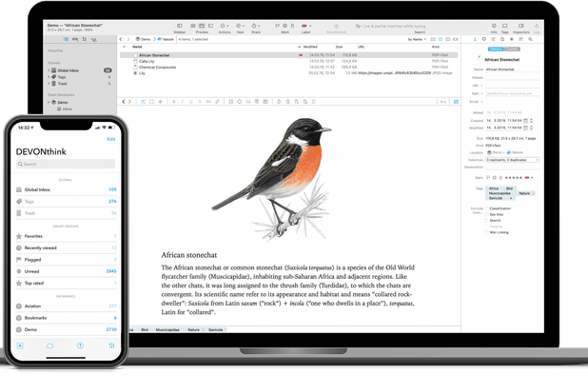This screenshot has width=588, height=375.
Task: Go back with the navigation bar's left arrow
Action: pos(121,39)
